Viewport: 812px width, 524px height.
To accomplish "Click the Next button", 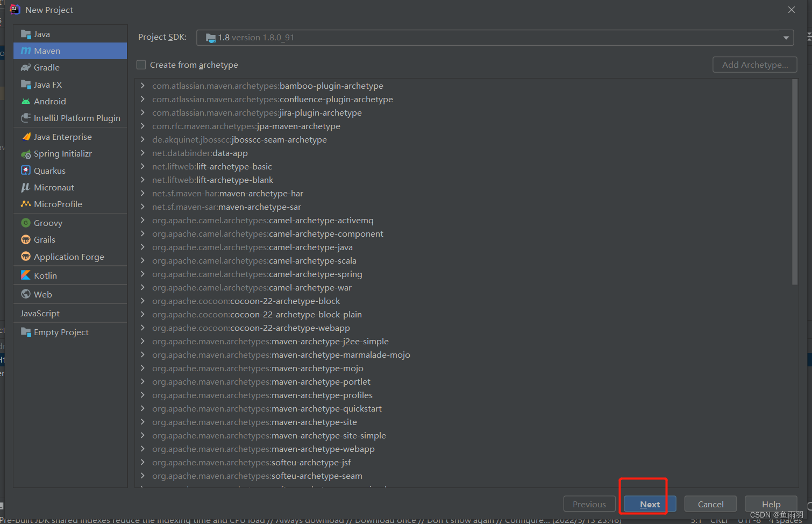I will click(x=650, y=504).
